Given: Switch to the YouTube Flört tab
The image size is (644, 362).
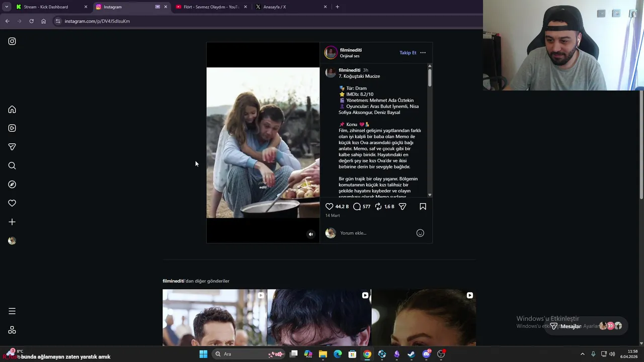Looking at the screenshot, I should pyautogui.click(x=211, y=7).
